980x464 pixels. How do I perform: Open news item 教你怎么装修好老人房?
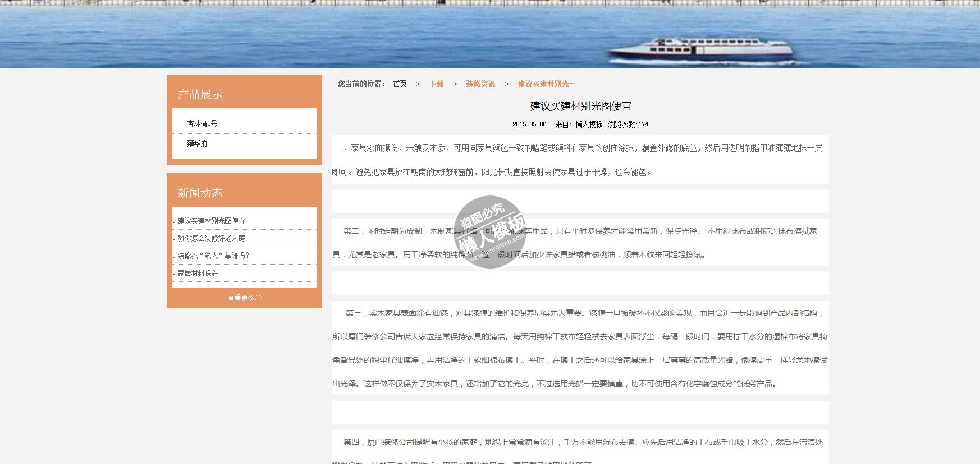point(211,238)
